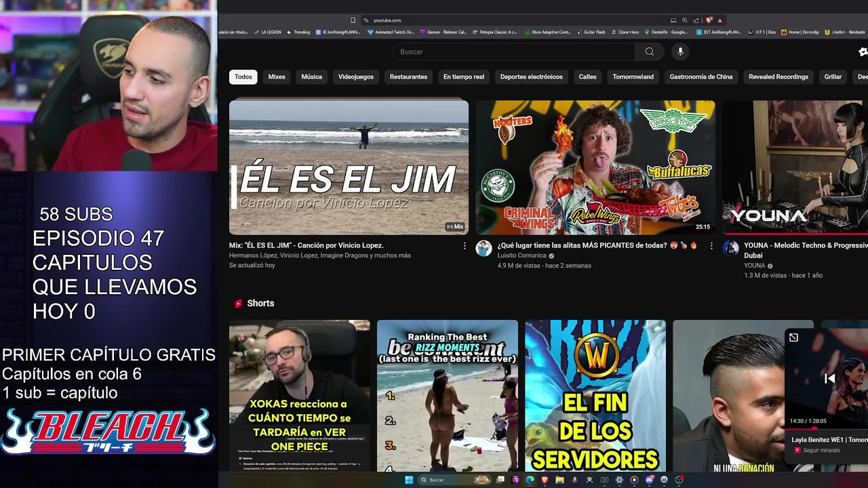Start voice search with the microphone icon
The image size is (868, 488).
(680, 52)
